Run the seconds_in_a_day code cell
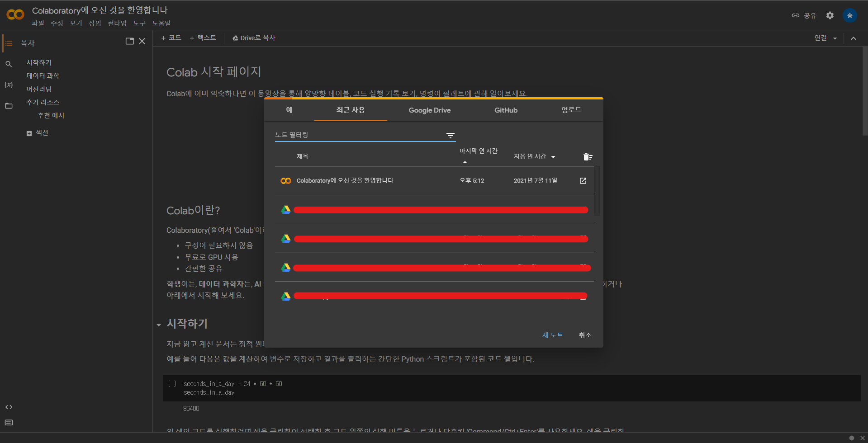Screen dimensions: 868x443 pos(172,384)
